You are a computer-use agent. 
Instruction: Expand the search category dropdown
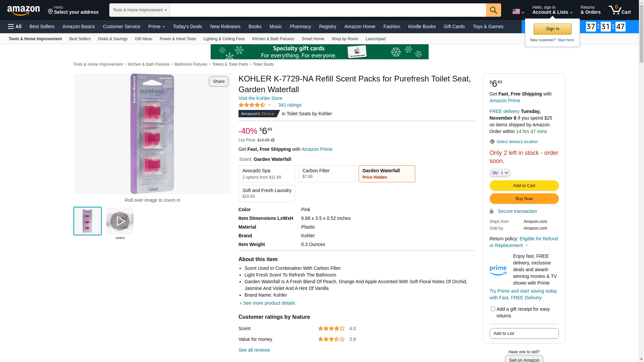(x=140, y=10)
